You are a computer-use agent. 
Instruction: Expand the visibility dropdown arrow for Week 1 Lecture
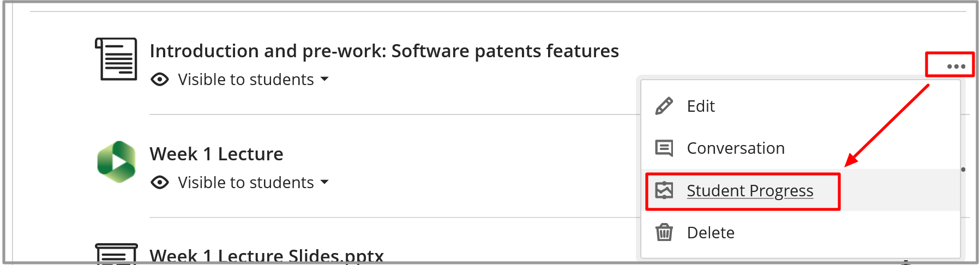(324, 182)
